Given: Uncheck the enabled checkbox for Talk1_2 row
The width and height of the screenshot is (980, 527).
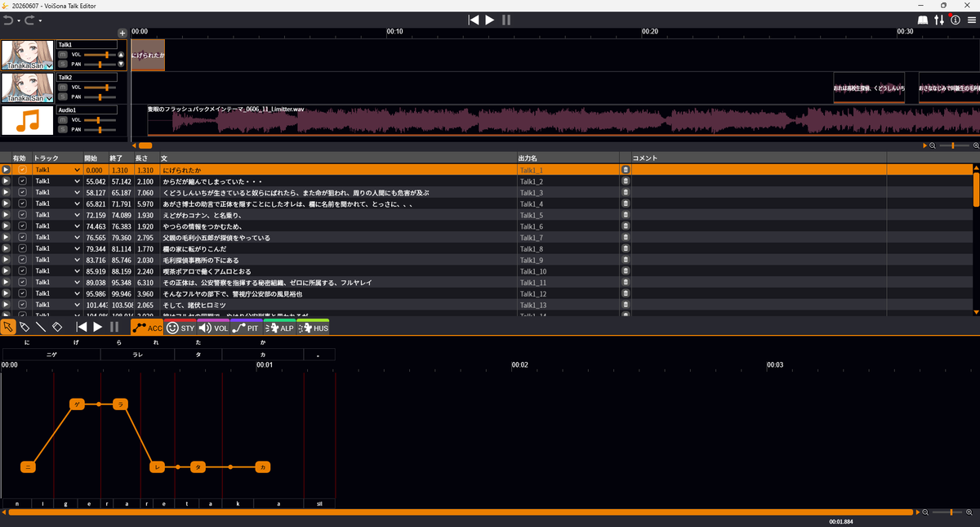Looking at the screenshot, I should tap(23, 181).
